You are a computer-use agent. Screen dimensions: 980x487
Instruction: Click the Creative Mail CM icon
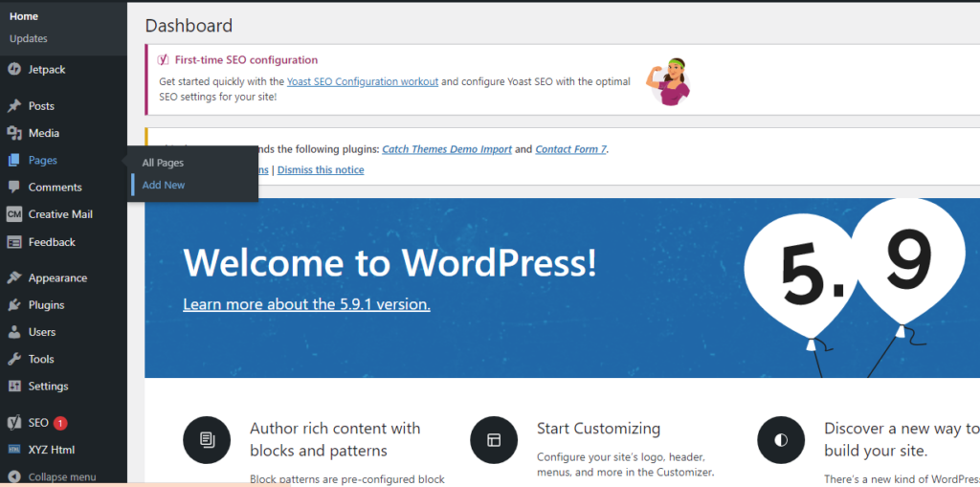click(13, 214)
